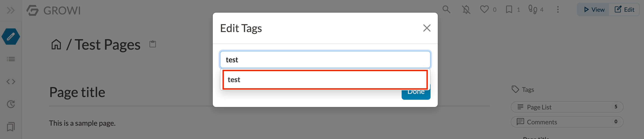Viewport: 644px width, 139px height.
Task: Open custom sidebar code brackets icon
Action: tap(11, 82)
